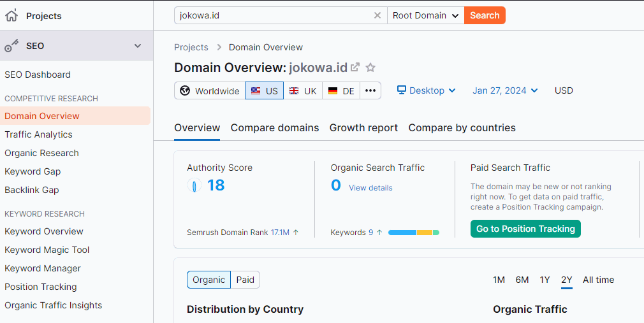Open Traffic Analytics in the sidebar
Screen dimensions: 644x323
[x=38, y=134]
